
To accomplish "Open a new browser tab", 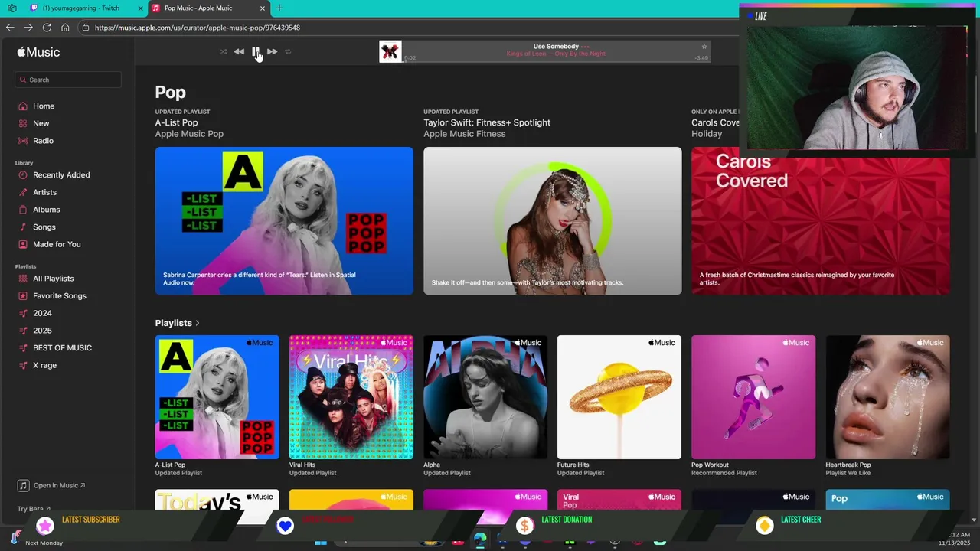I will (x=279, y=8).
